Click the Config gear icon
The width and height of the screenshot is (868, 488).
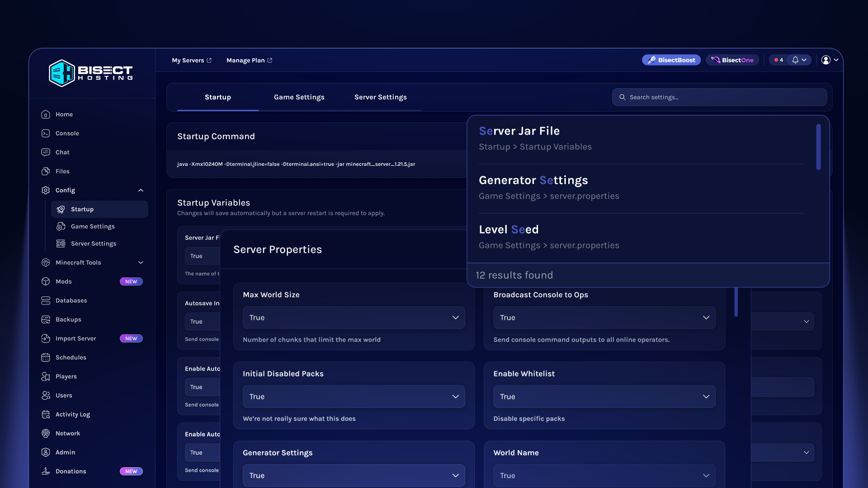46,190
